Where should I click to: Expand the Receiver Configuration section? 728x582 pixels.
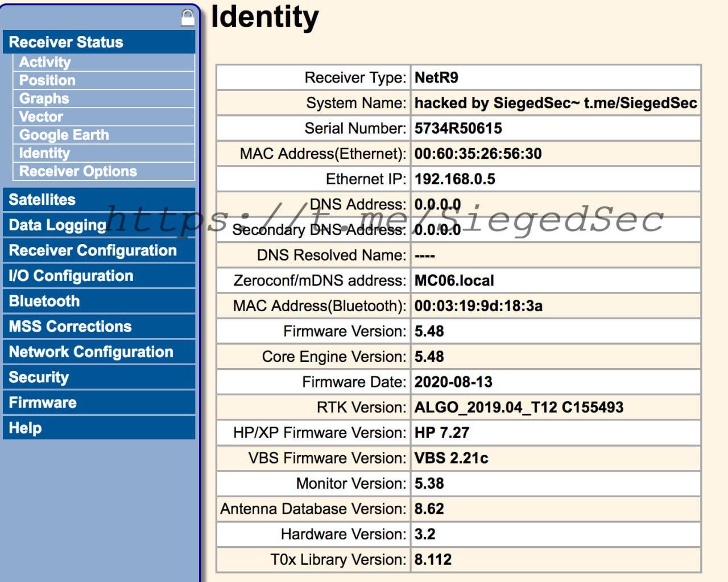pos(99,250)
